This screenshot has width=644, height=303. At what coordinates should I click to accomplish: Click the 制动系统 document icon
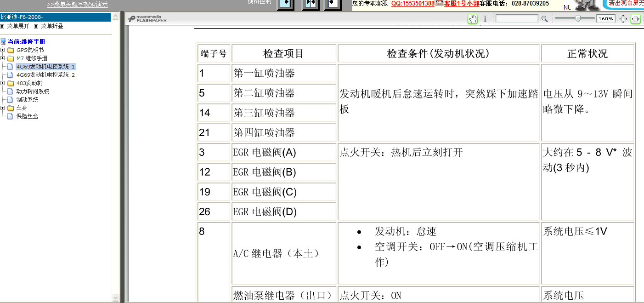click(x=10, y=100)
